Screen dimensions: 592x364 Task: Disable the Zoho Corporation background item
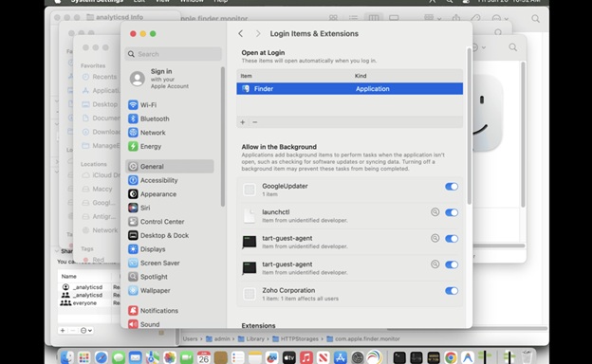coord(452,290)
